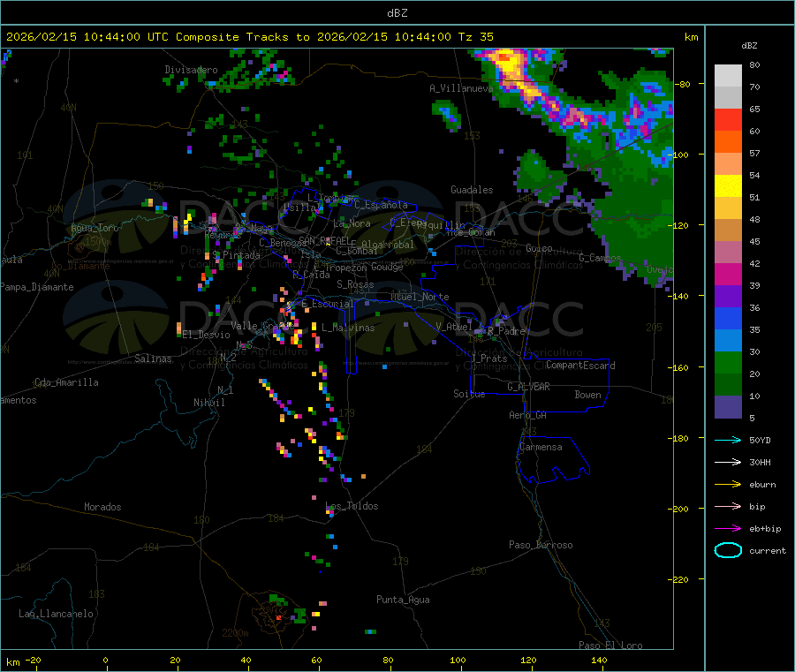Click the yellow eburn arrow legend icon

[x=728, y=484]
